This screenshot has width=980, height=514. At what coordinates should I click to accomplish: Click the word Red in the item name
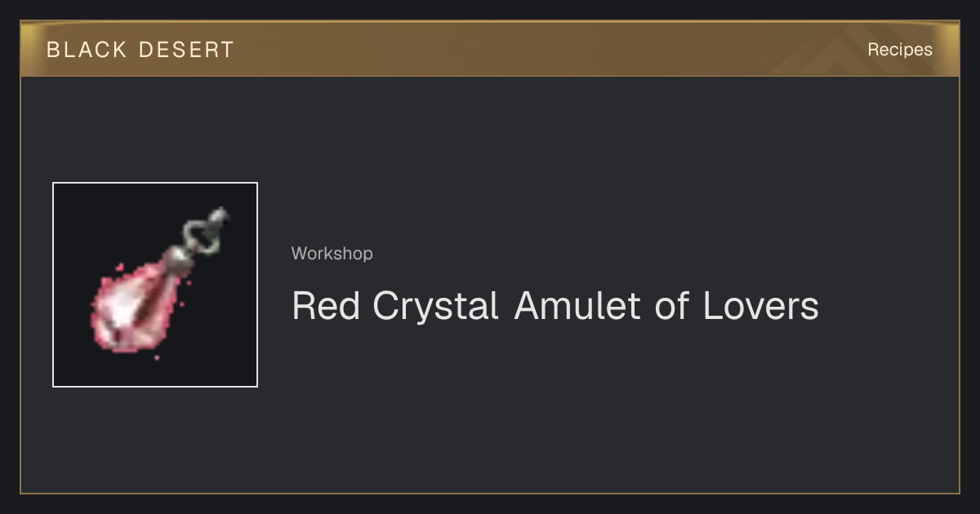click(x=326, y=307)
